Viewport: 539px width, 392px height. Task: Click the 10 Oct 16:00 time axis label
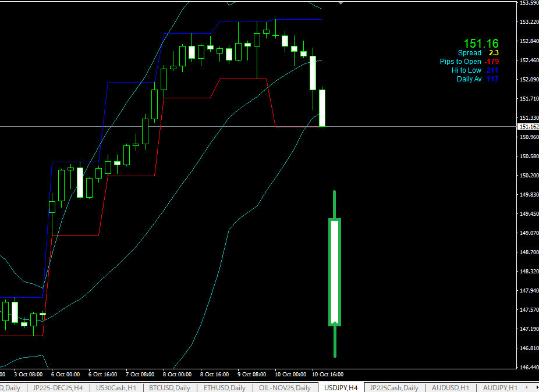click(328, 375)
